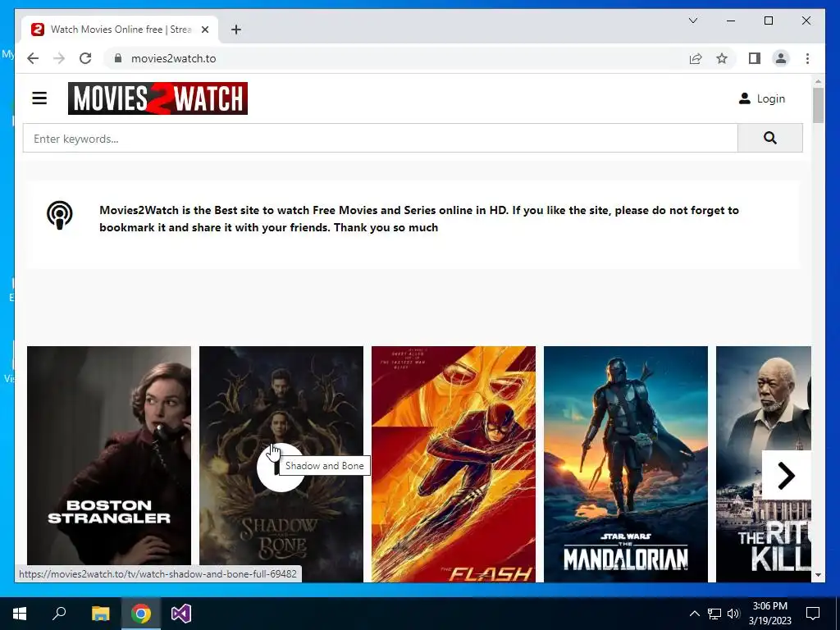Click the Login user icon
This screenshot has height=630, width=840.
coord(745,98)
